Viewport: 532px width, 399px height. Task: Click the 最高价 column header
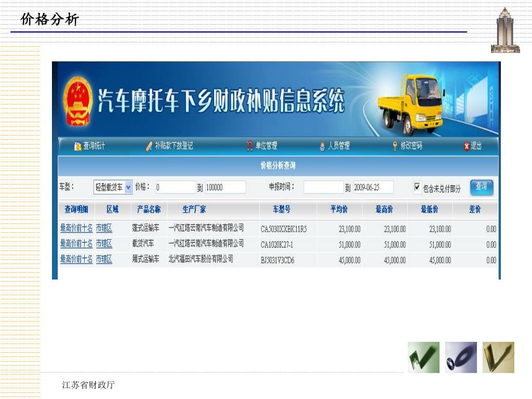pyautogui.click(x=384, y=209)
